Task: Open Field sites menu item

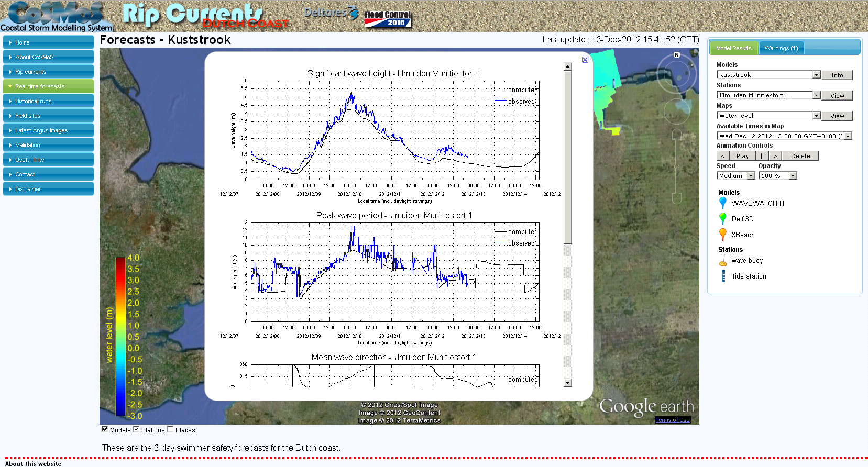Action: [x=48, y=116]
